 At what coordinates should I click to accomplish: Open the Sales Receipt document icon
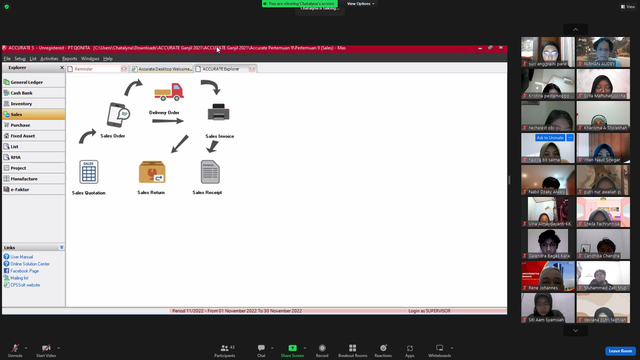(210, 172)
